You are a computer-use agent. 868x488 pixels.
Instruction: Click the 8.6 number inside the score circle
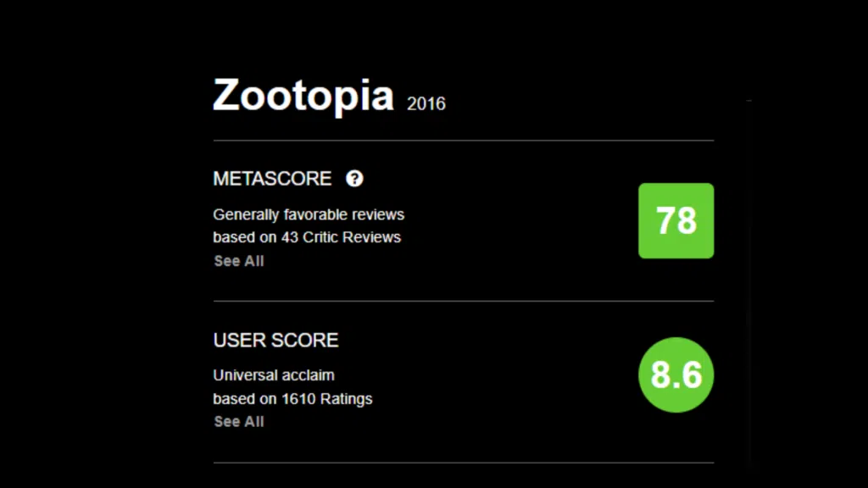click(676, 374)
